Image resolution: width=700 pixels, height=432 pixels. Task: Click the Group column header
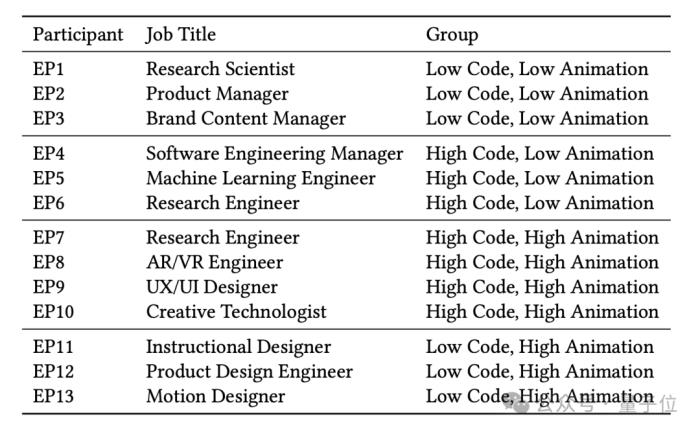(452, 35)
